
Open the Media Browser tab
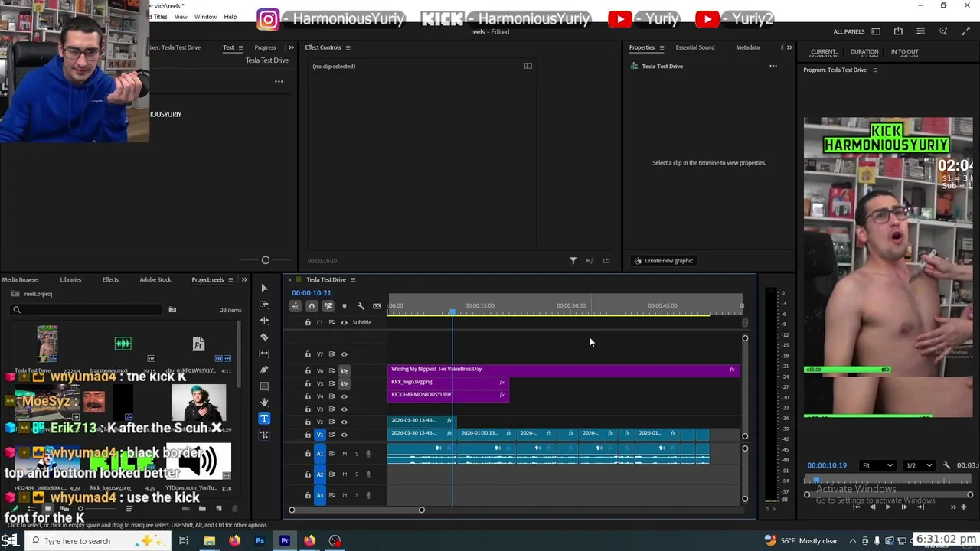pyautogui.click(x=21, y=280)
